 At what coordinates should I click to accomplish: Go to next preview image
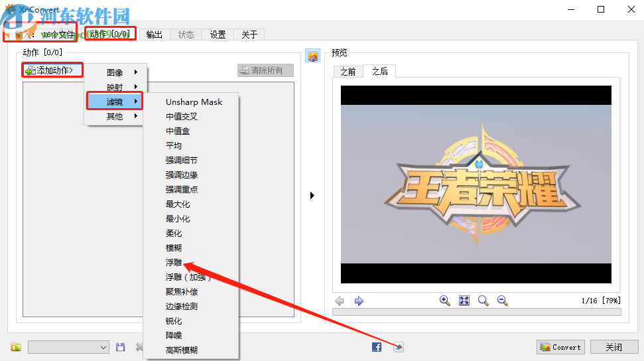[x=359, y=301]
